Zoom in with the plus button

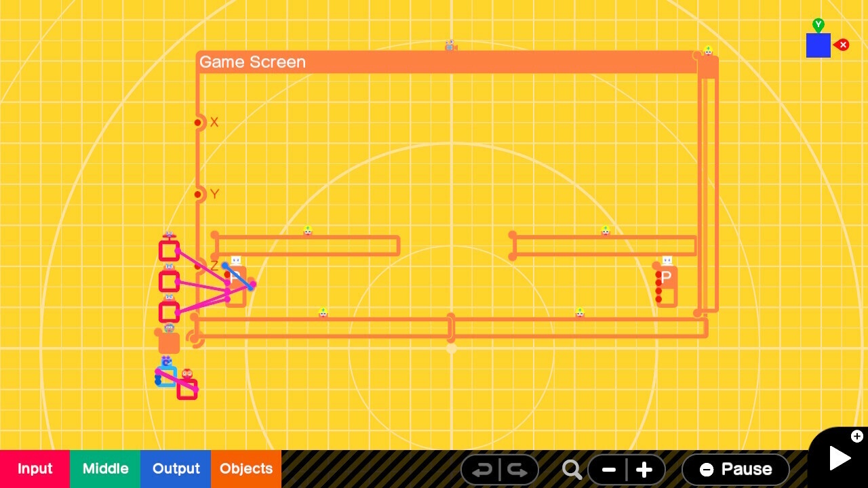644,469
